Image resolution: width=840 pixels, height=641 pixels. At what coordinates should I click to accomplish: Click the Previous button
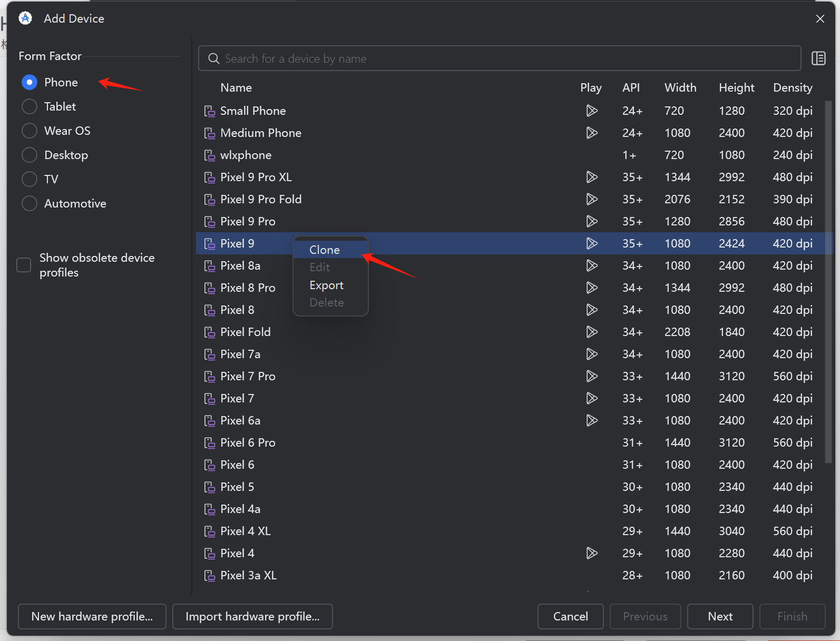(x=645, y=616)
